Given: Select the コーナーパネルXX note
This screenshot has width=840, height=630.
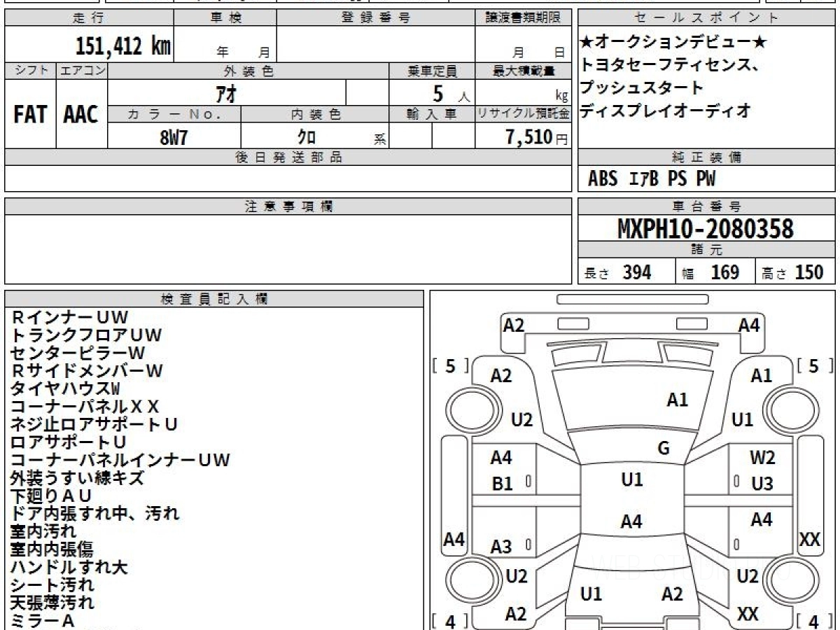Looking at the screenshot, I should [85, 407].
